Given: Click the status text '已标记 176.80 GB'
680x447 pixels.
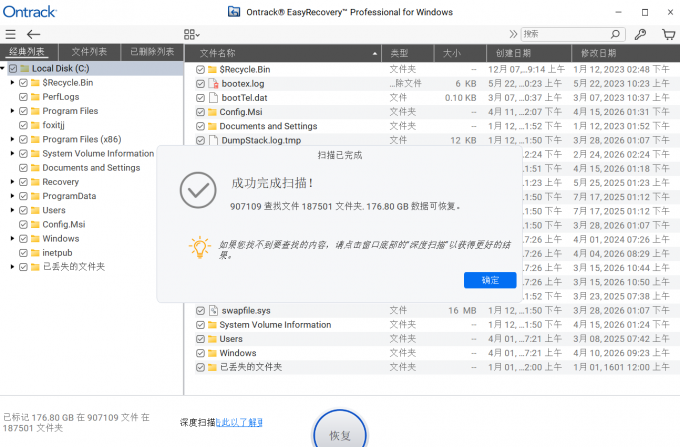Looking at the screenshot, I should [x=39, y=418].
